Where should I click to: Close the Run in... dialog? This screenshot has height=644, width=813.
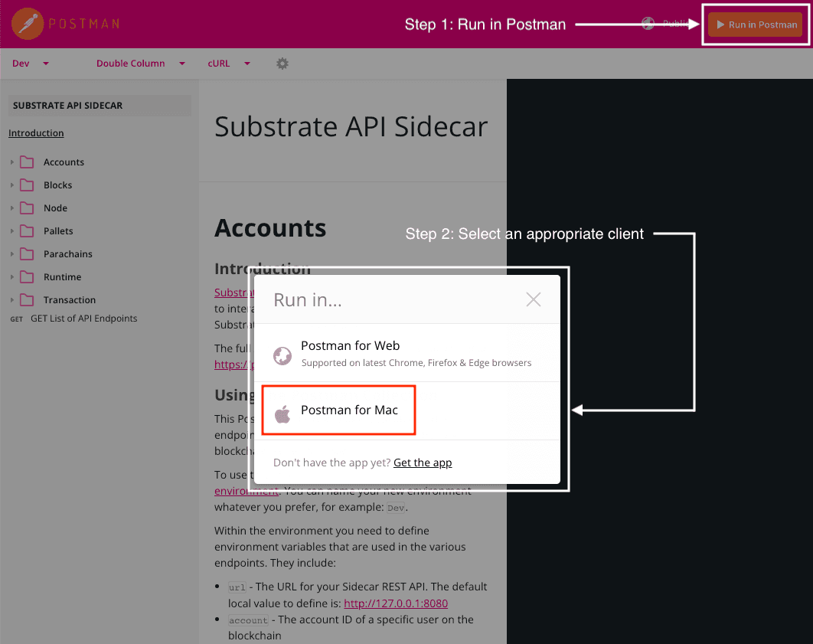[533, 299]
